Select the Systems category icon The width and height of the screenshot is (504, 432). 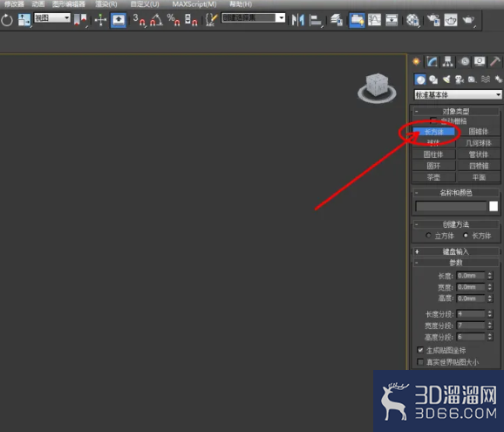tap(498, 79)
